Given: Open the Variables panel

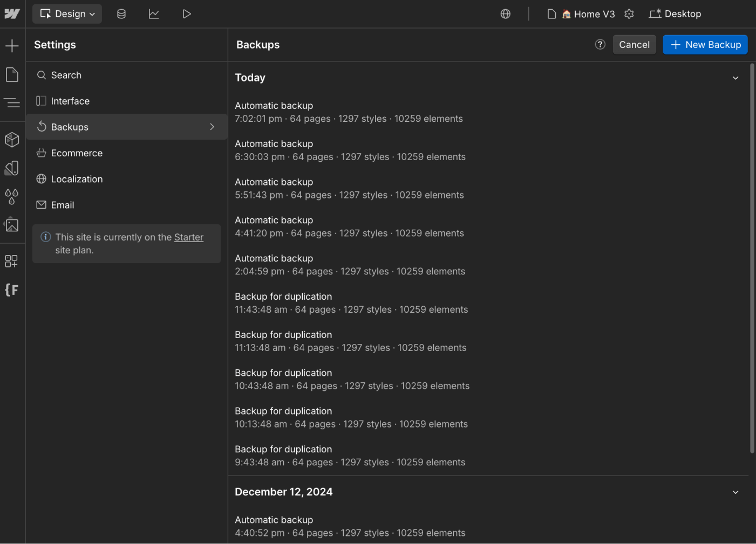Looking at the screenshot, I should 12,197.
